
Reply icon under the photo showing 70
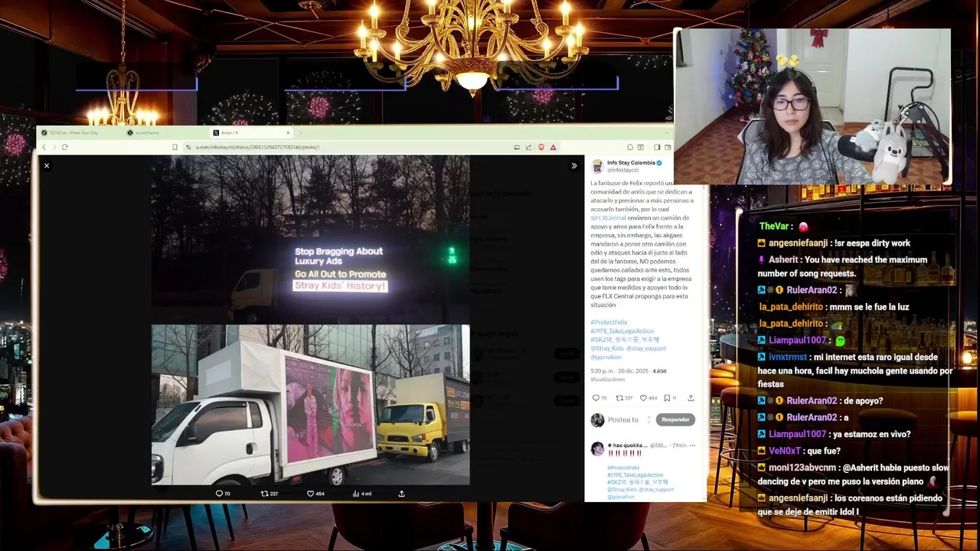point(223,494)
